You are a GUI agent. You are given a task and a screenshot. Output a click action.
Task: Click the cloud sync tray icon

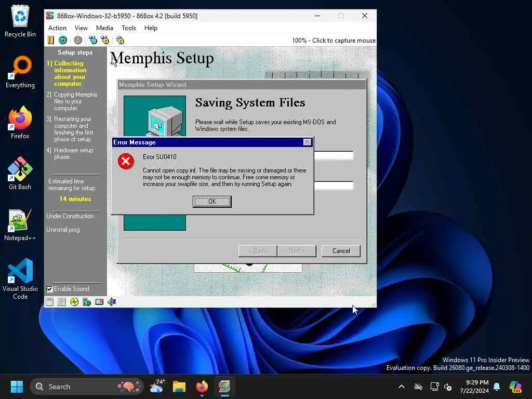[418, 387]
